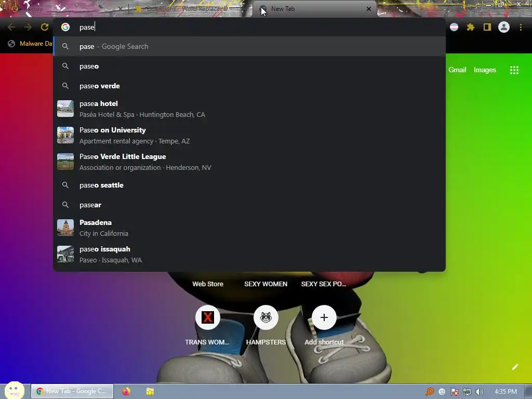Viewport: 532px width, 399px height.
Task: Open the Chrome profile avatar
Action: coord(504,27)
